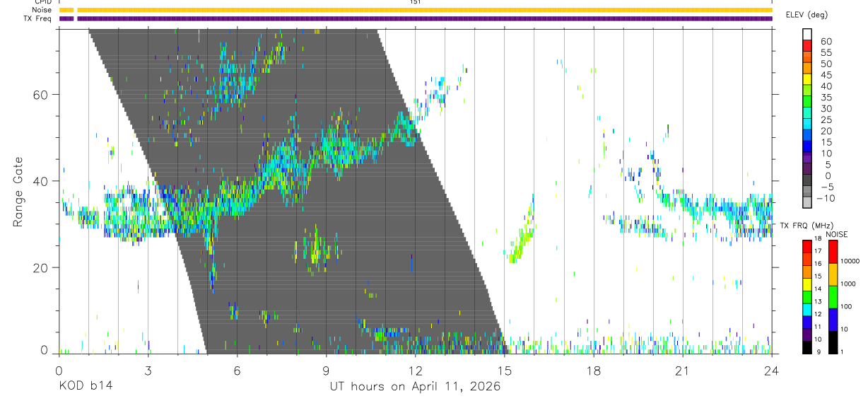Click the 'ELEV (deg)' legend title
This screenshot has width=868, height=401.
click(807, 15)
